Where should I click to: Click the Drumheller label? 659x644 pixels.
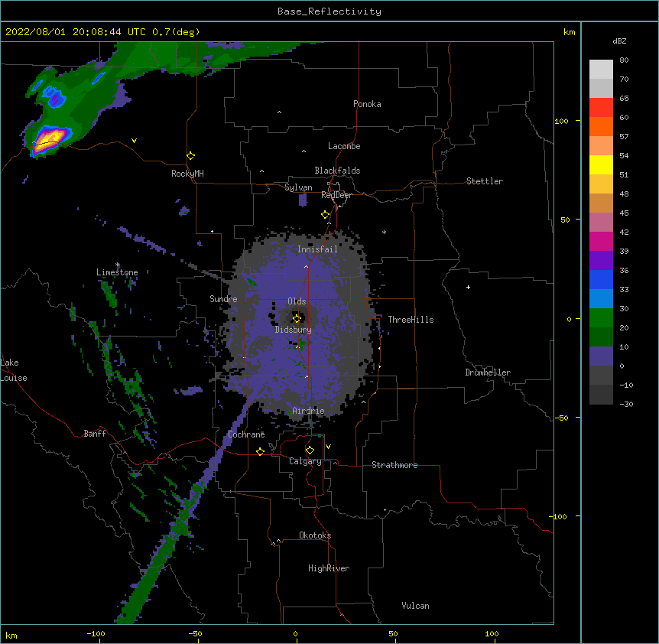pos(488,372)
